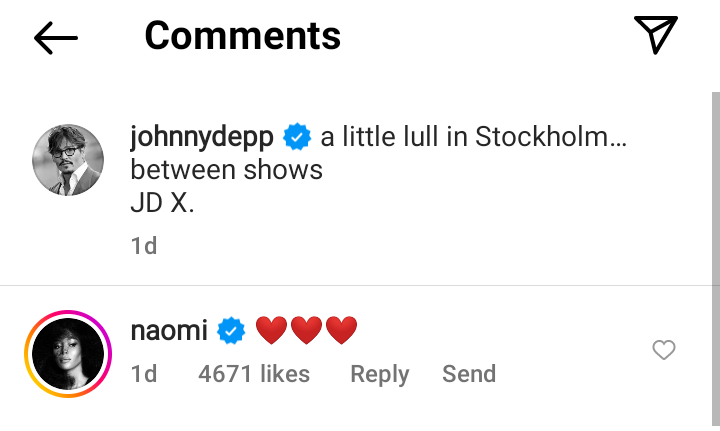Click naomi's blue verified badge
The height and width of the screenshot is (431, 720).
tap(232, 329)
